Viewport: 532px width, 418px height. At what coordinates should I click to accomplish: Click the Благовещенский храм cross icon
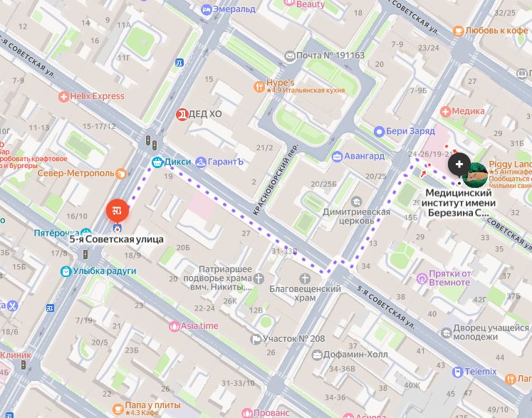pos(305,279)
